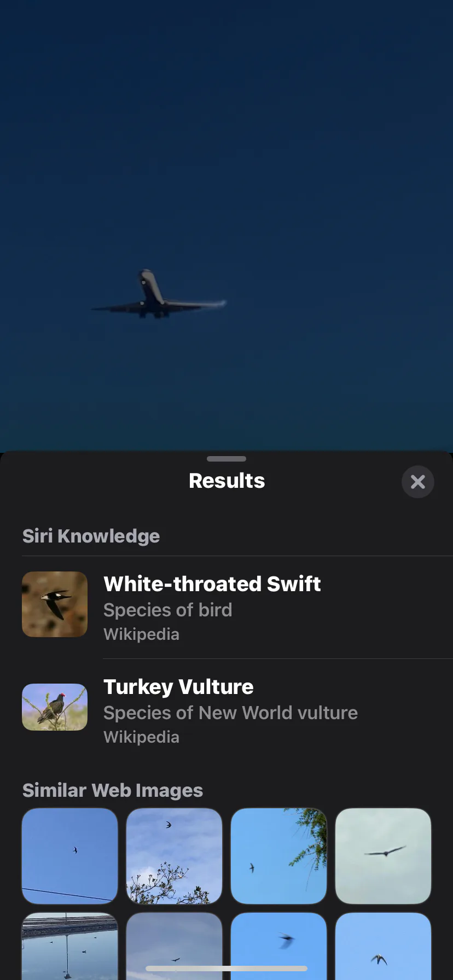
Task: Open second-row blurry bird image
Action: point(278,946)
